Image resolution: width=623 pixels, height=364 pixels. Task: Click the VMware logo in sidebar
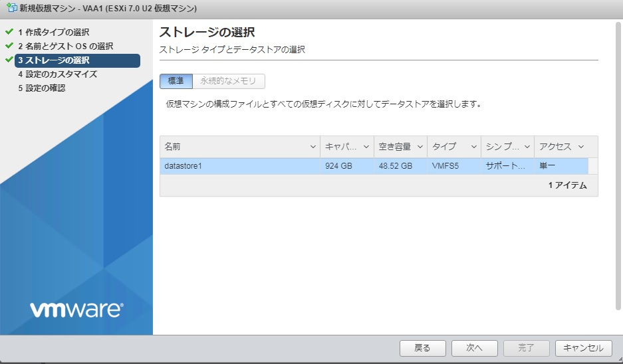tap(76, 310)
